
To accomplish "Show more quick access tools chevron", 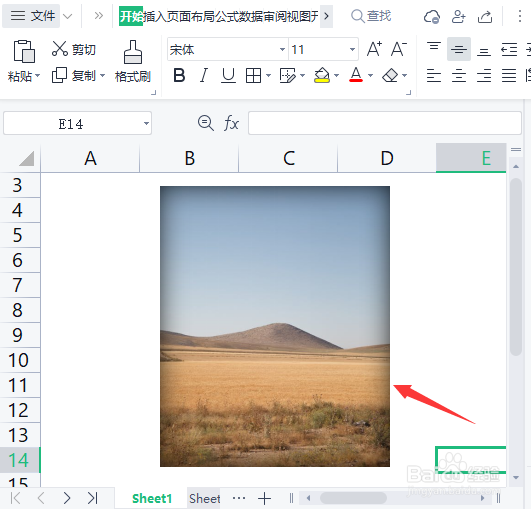I will coord(98,16).
